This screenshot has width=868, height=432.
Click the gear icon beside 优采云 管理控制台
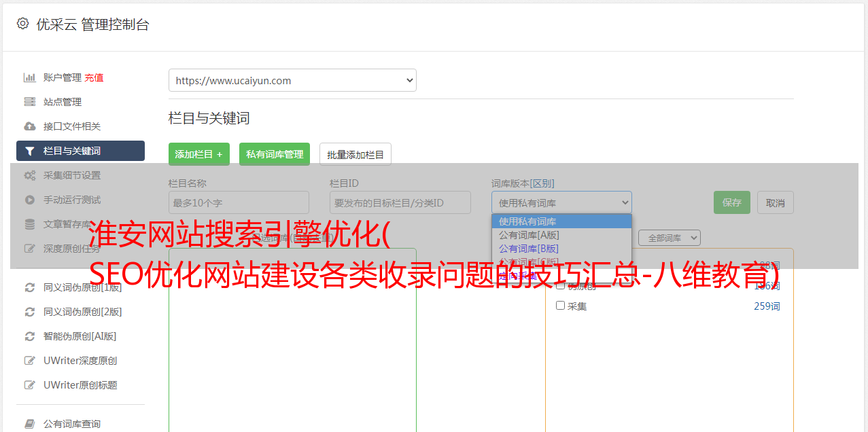(22, 24)
